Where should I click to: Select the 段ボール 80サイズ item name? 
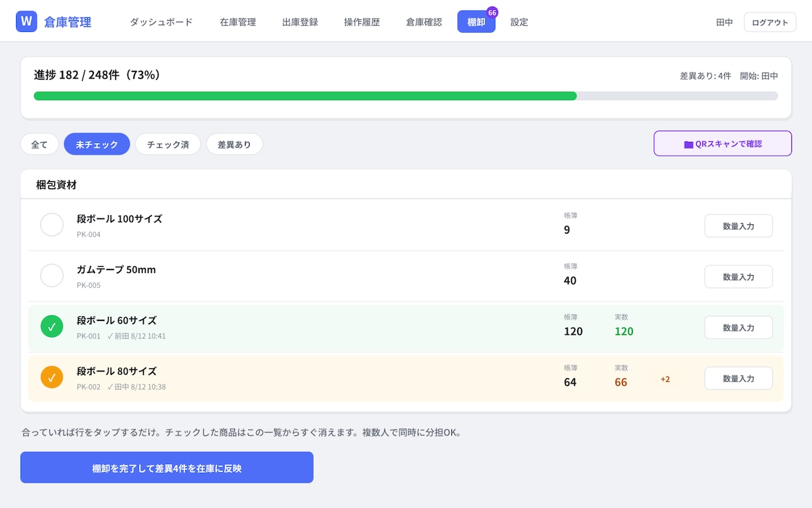pyautogui.click(x=116, y=371)
